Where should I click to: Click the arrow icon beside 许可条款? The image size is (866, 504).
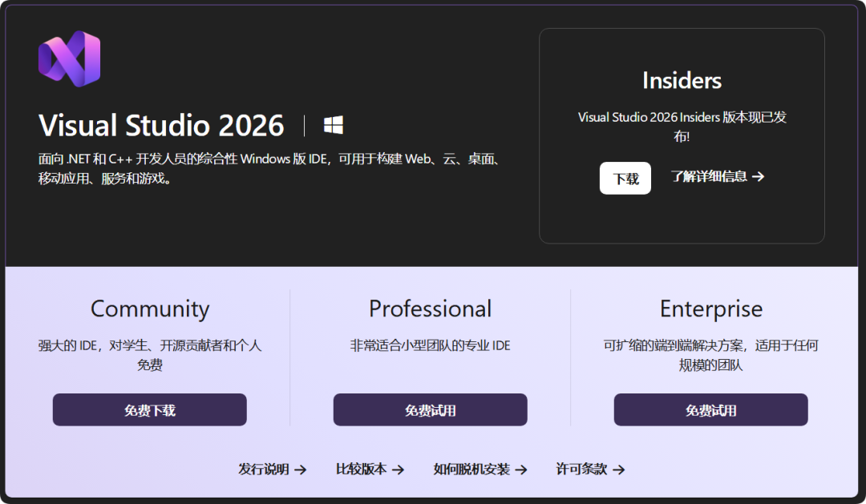619,470
